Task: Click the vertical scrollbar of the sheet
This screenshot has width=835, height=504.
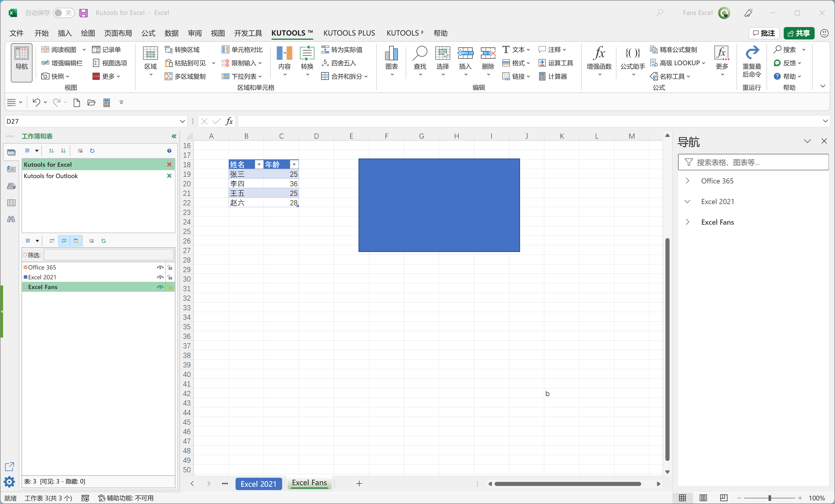Action: click(x=667, y=349)
